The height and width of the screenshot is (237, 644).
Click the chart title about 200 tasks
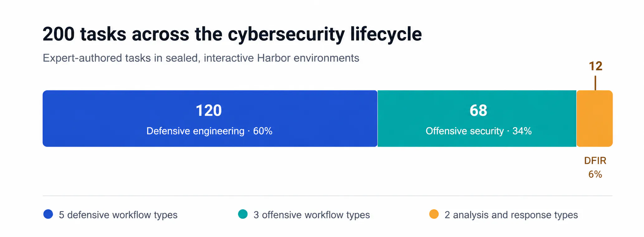tap(232, 34)
